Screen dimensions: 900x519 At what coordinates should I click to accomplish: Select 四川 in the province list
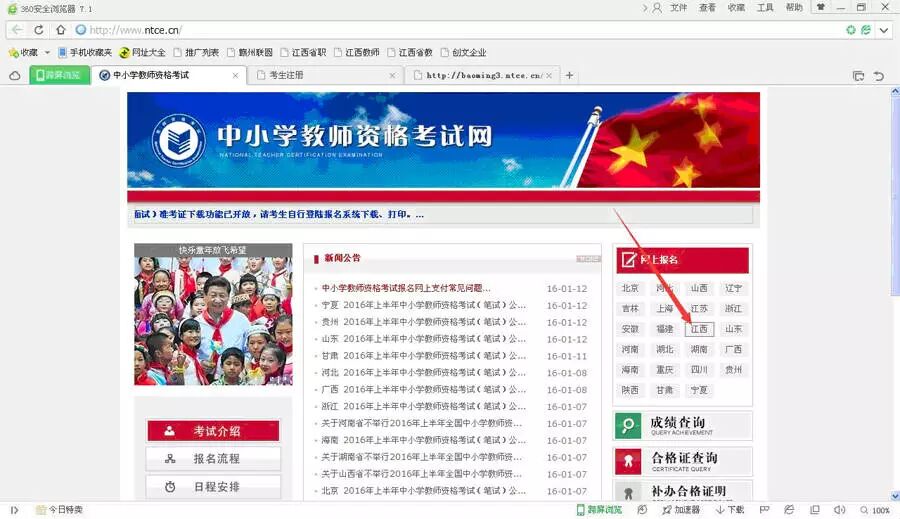point(699,370)
